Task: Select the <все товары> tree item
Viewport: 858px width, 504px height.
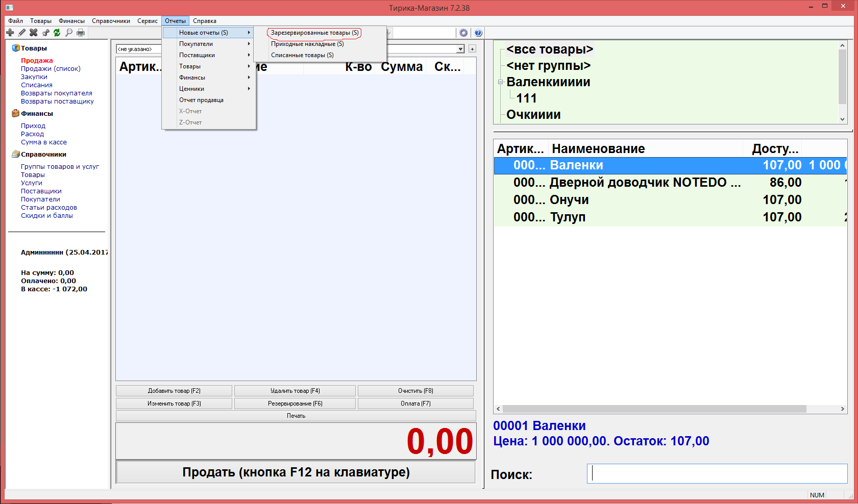Action: [x=550, y=49]
